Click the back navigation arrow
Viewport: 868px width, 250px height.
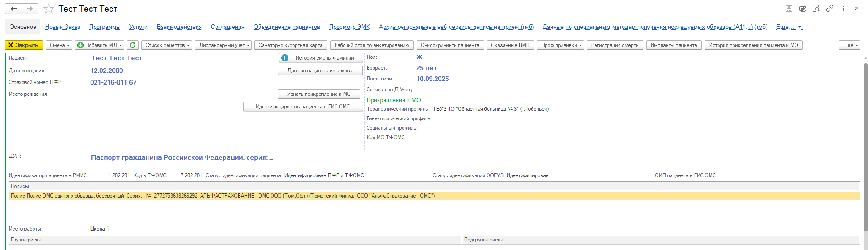pos(14,9)
